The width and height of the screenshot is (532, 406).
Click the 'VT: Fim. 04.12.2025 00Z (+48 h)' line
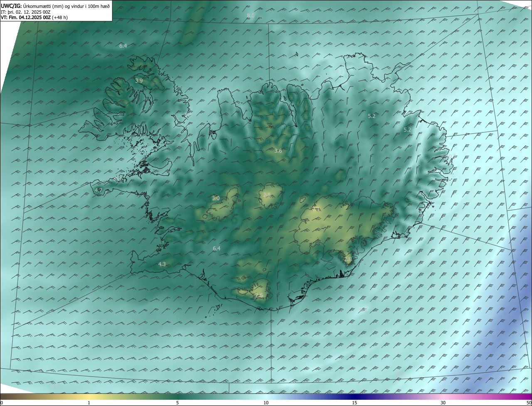coord(34,17)
